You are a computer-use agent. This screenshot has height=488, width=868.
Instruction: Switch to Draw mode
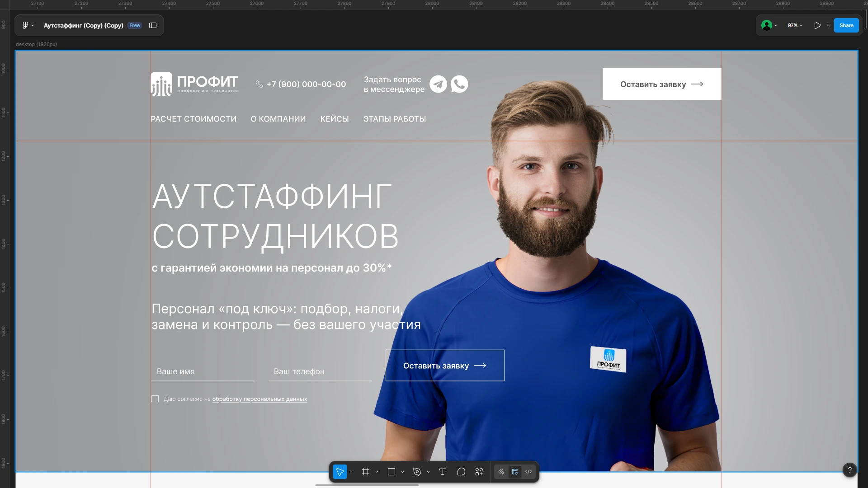click(501, 472)
